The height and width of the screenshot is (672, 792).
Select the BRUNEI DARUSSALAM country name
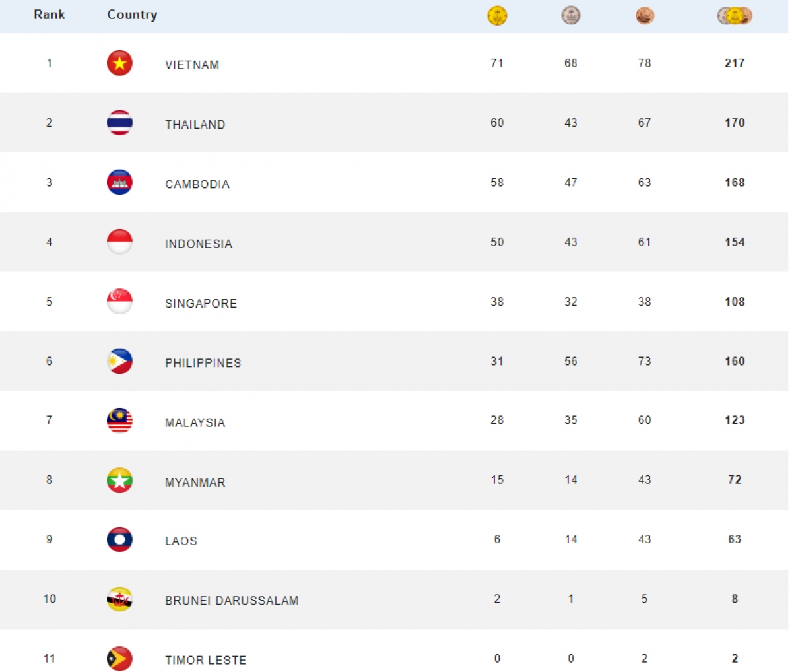click(232, 601)
